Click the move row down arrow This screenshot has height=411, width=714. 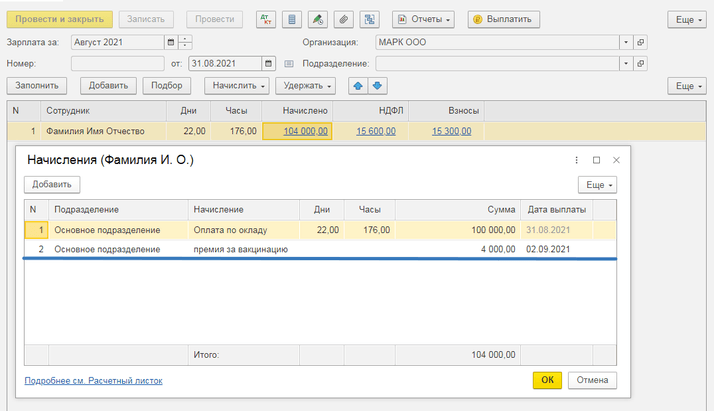click(377, 86)
